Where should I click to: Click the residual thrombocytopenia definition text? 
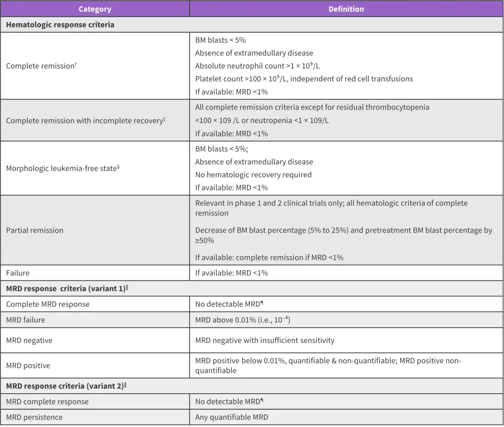tap(312, 107)
